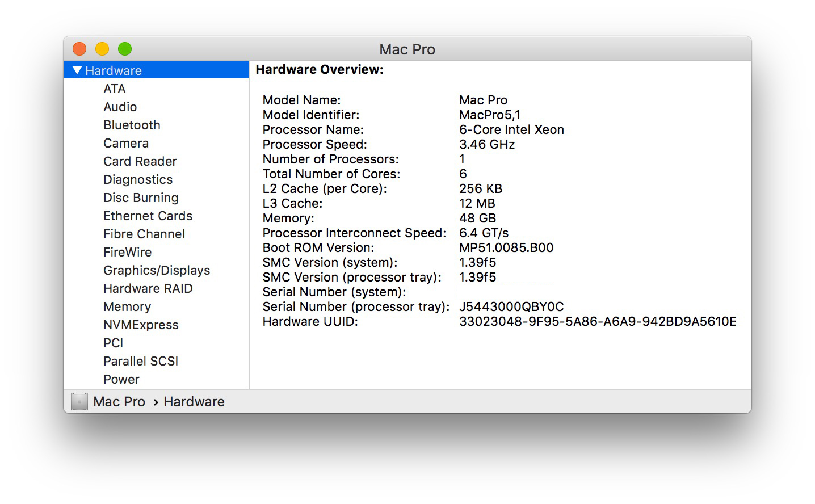
Task: Show Ethernet Cards information
Action: coord(148,216)
